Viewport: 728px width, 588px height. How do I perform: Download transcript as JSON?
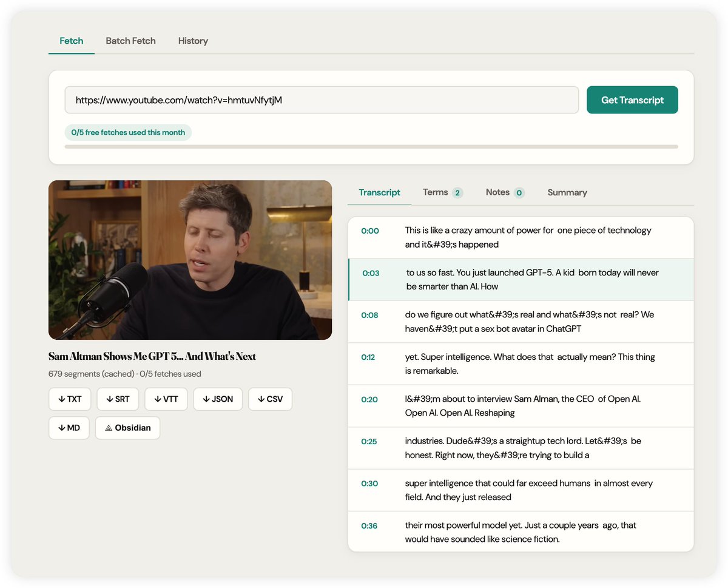(x=218, y=399)
